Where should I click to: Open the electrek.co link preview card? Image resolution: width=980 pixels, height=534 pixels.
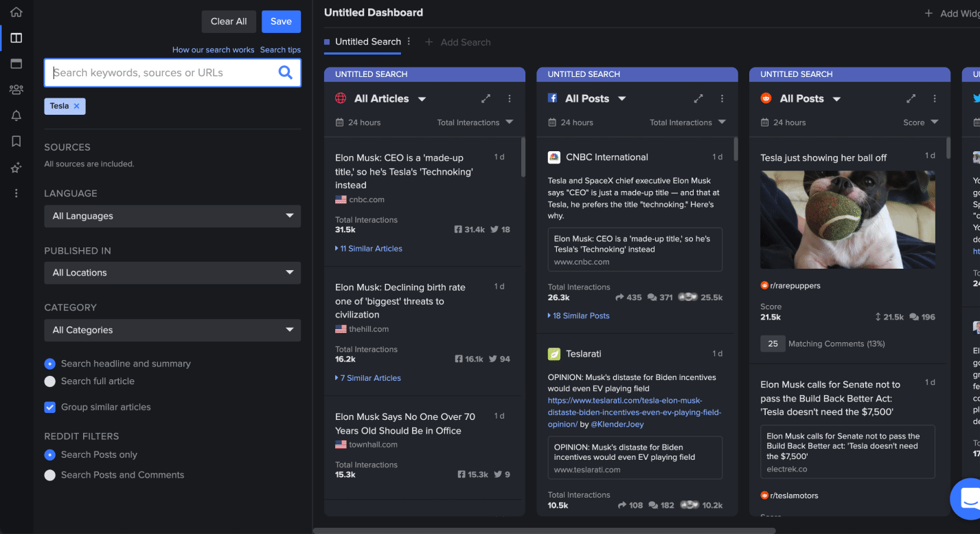click(x=847, y=452)
